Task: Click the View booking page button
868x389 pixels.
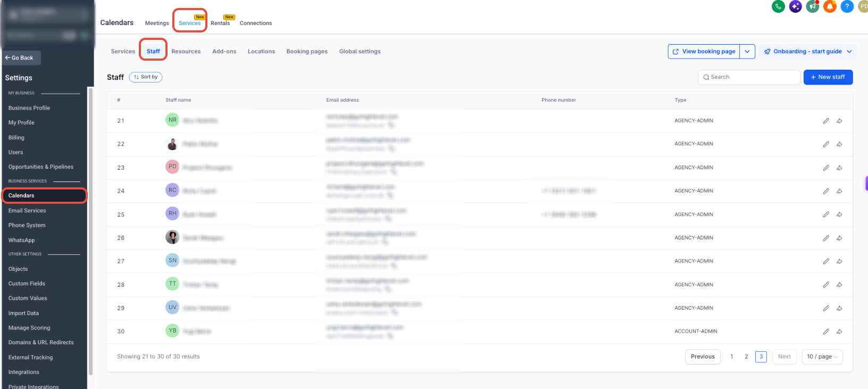Action: point(704,52)
